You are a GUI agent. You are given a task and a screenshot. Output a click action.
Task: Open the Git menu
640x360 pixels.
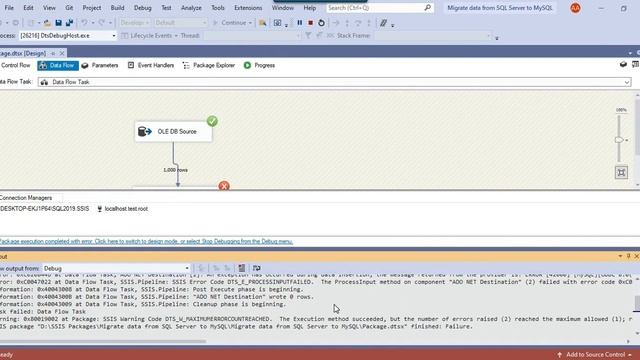coord(69,8)
